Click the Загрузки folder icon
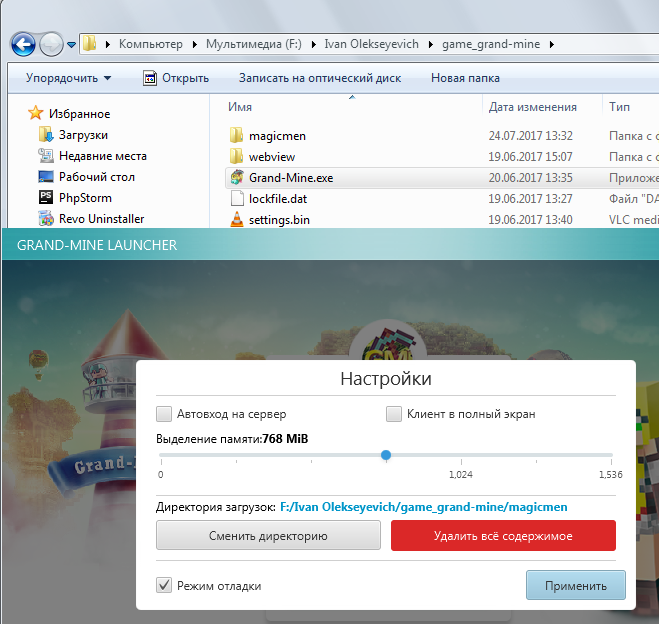Viewport: 659px width, 624px height. tap(46, 134)
